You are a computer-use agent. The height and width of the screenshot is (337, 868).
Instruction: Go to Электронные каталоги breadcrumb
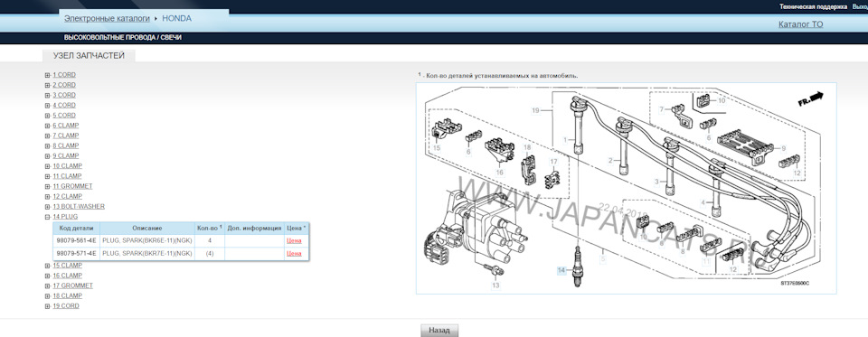point(107,18)
